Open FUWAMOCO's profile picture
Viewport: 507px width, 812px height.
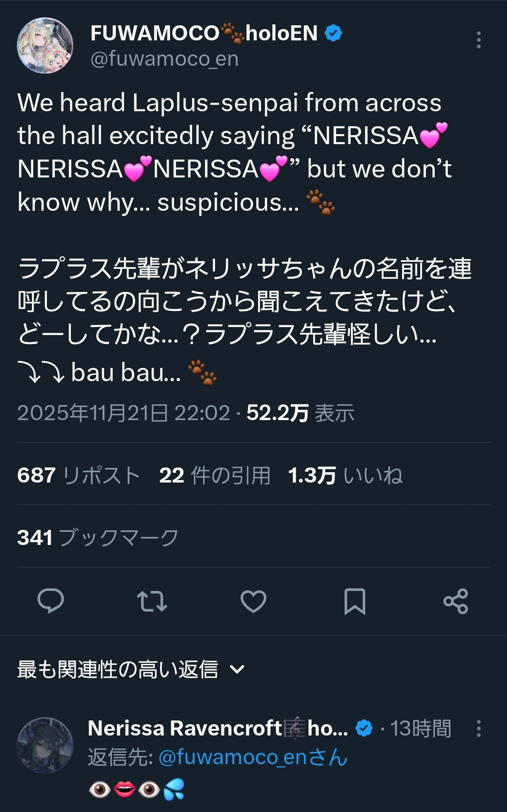point(45,46)
